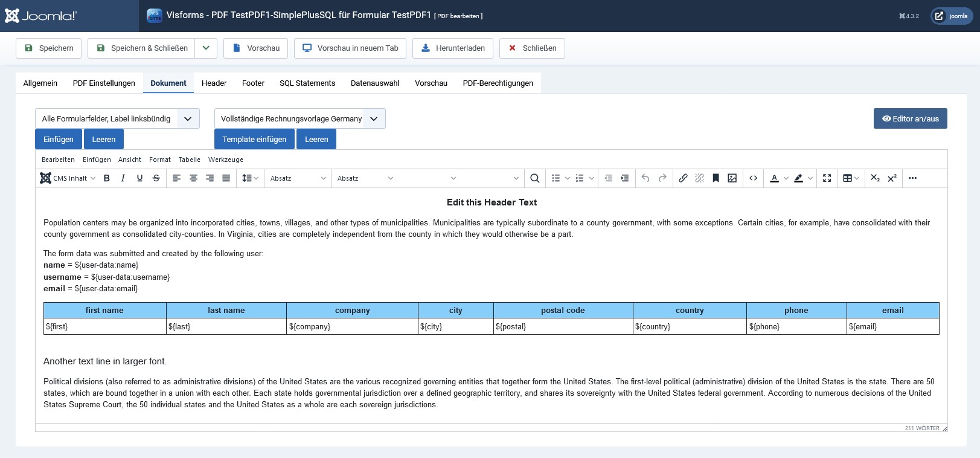Open source code view
980x458 pixels.
pyautogui.click(x=753, y=178)
